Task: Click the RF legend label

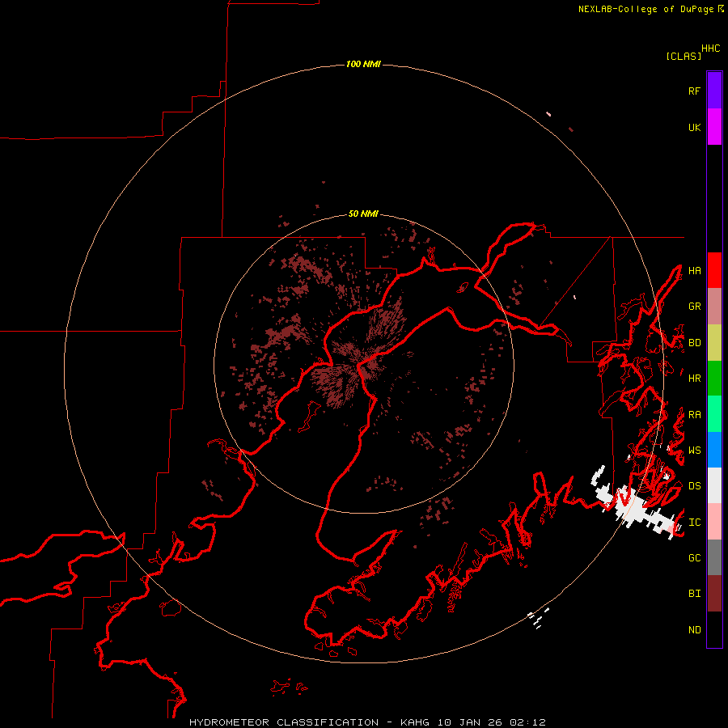Action: pyautogui.click(x=694, y=91)
